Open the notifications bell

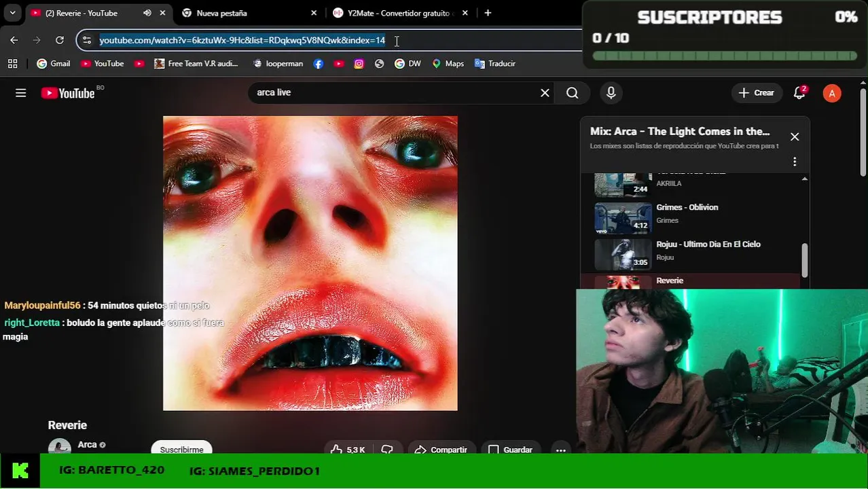point(800,93)
